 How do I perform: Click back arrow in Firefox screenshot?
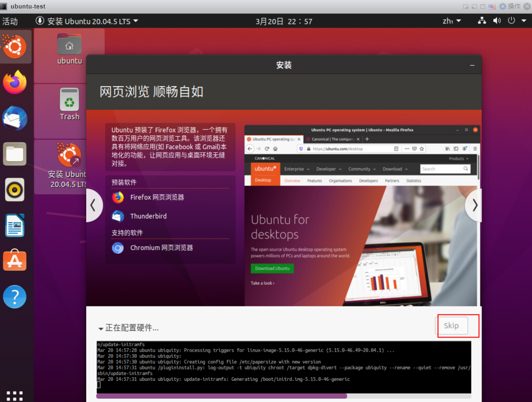click(x=250, y=148)
